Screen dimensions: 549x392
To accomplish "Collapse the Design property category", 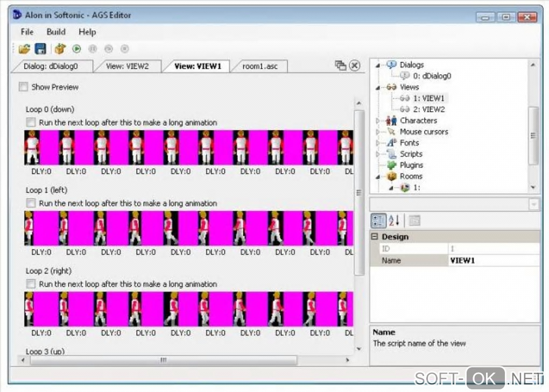I will (x=374, y=237).
